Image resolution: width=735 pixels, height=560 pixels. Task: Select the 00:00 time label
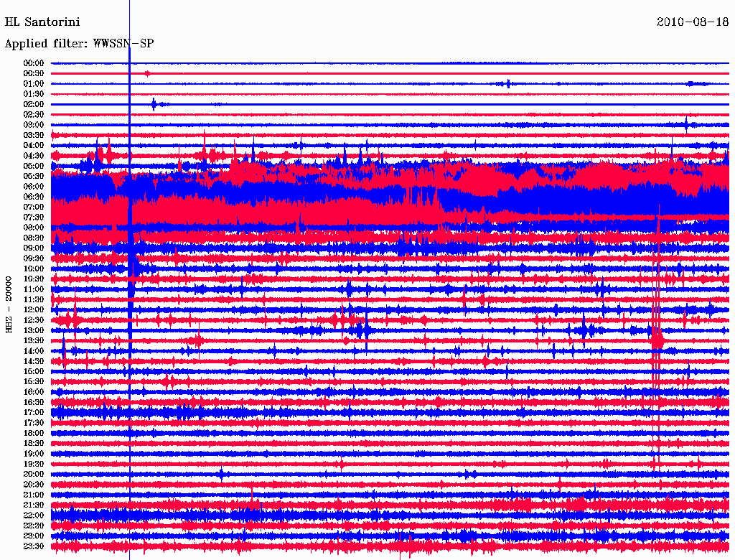pyautogui.click(x=34, y=63)
